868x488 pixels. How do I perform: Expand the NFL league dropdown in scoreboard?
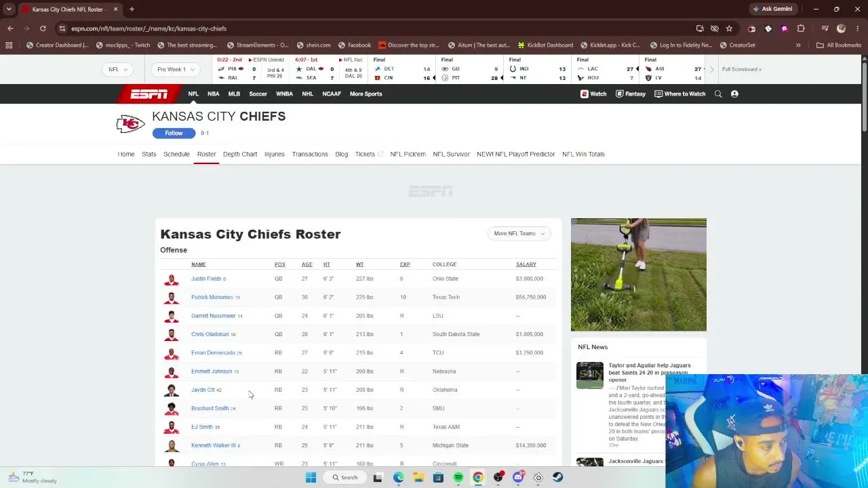pos(117,69)
